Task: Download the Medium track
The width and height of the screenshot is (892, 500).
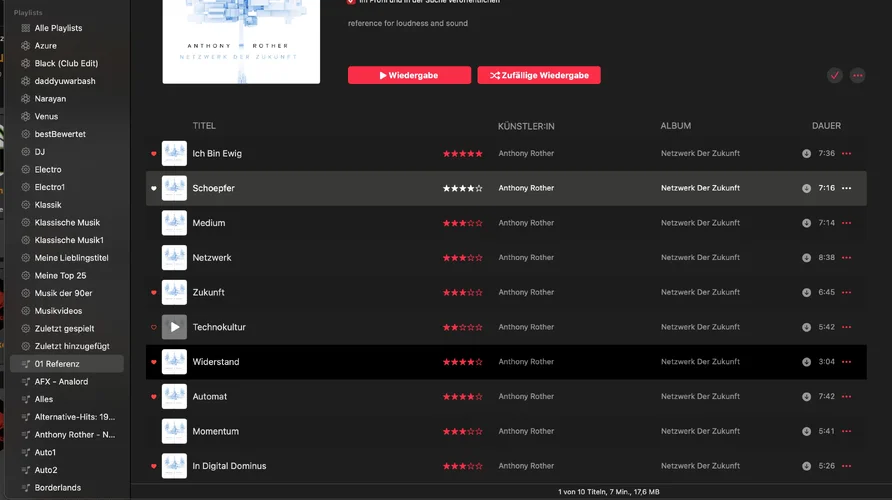Action: click(806, 223)
